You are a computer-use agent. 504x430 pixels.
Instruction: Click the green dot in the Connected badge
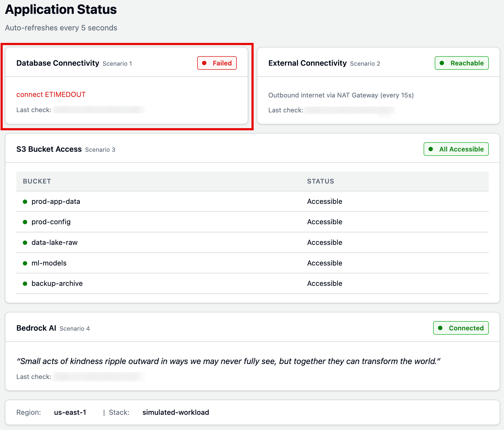pos(440,328)
